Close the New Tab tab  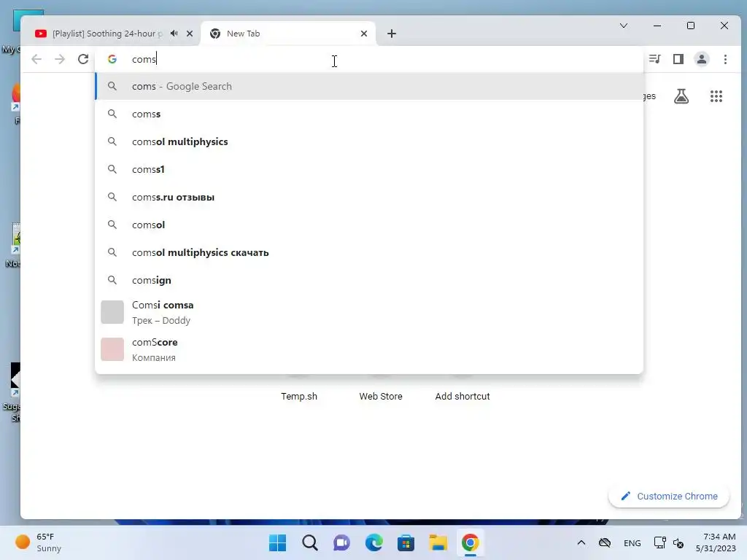[364, 34]
